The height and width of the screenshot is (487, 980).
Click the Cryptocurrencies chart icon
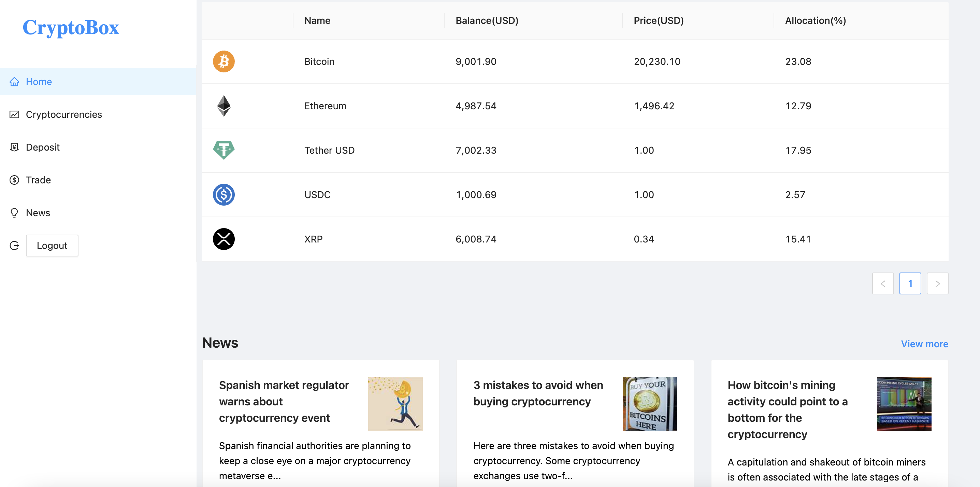[x=14, y=114]
